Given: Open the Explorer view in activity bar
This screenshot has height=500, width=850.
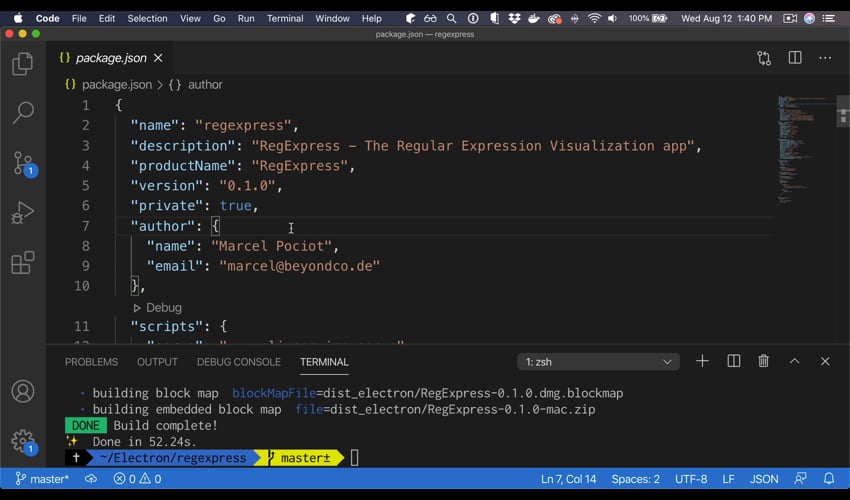Looking at the screenshot, I should (23, 63).
